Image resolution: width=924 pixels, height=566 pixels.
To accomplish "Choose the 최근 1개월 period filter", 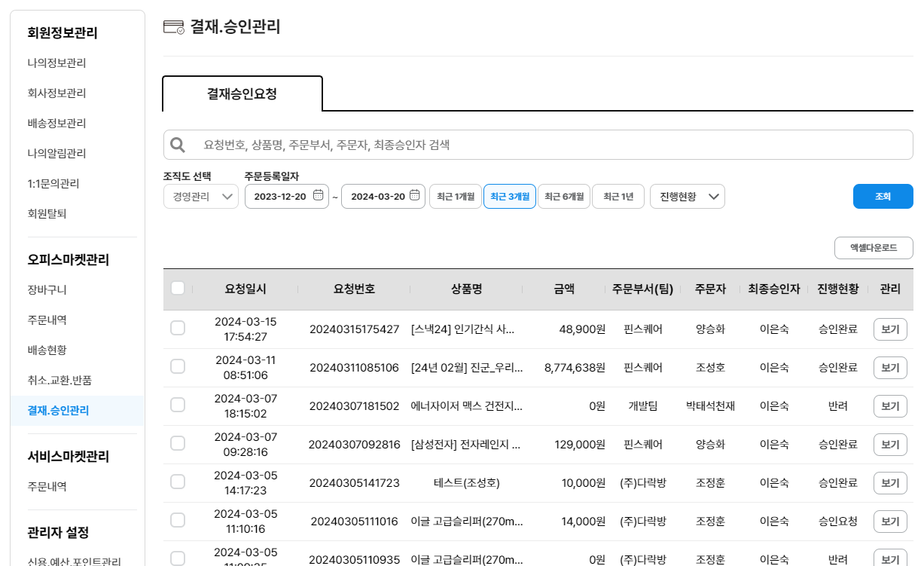I will click(x=455, y=197).
